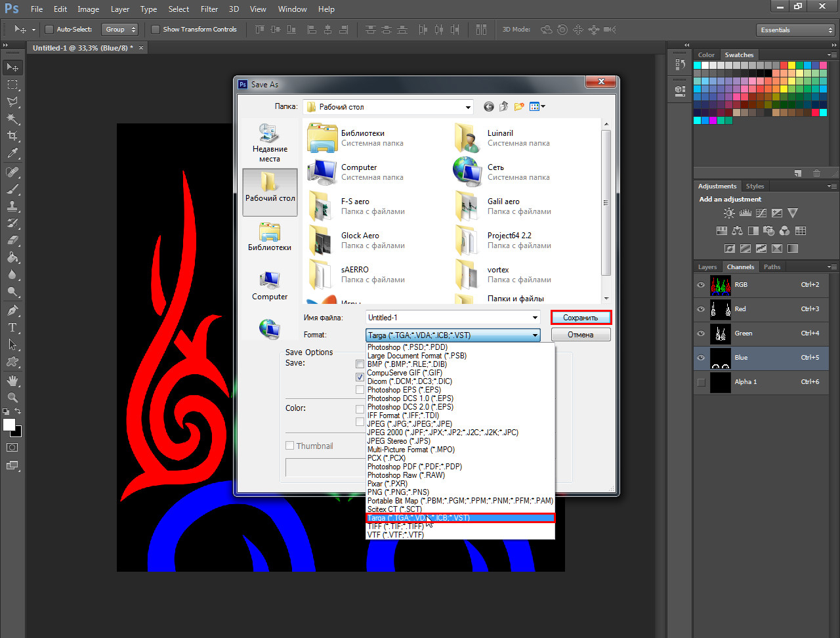
Task: Select the Spot Healing Brush tool
Action: (x=12, y=172)
